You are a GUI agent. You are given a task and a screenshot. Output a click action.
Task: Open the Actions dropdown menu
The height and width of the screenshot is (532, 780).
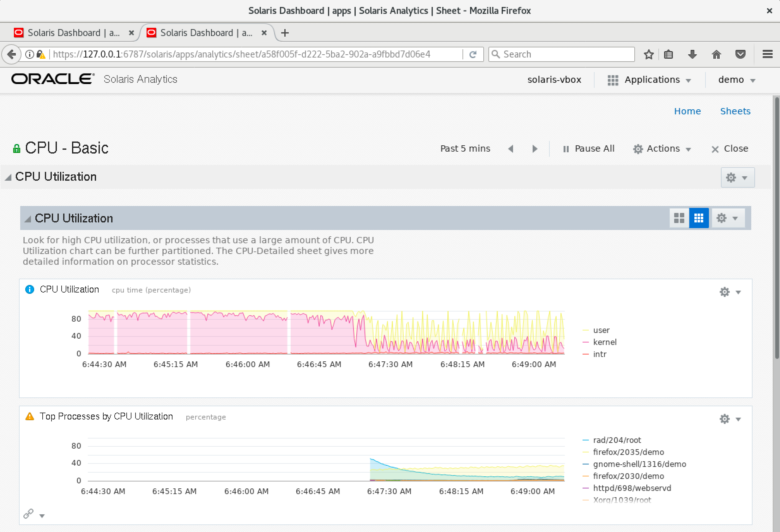tap(662, 149)
